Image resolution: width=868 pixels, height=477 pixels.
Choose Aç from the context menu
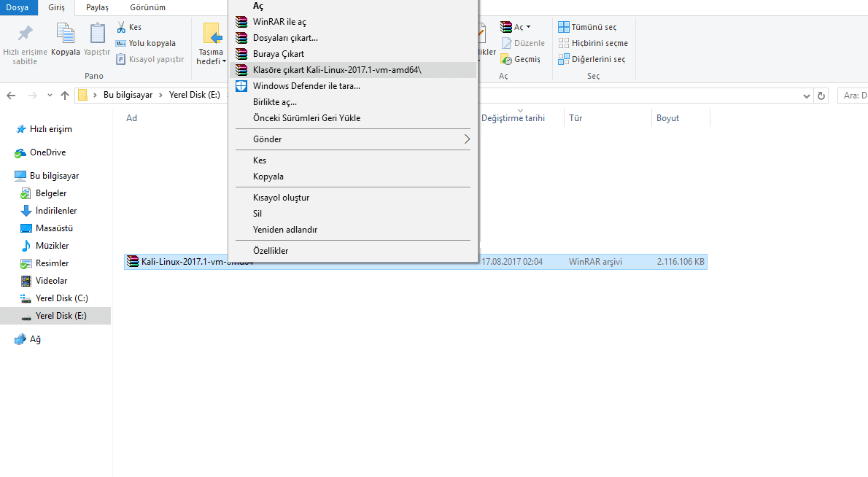pos(352,6)
